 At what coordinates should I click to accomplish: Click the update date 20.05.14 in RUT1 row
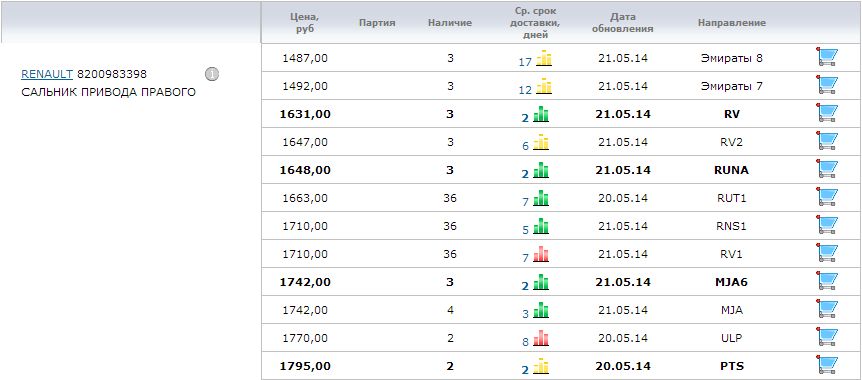623,198
